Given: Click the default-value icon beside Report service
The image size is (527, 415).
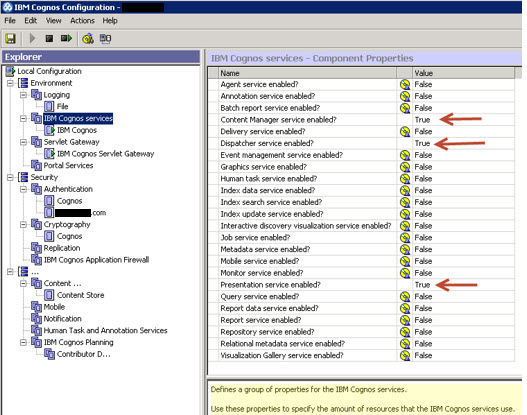Looking at the screenshot, I should pos(405,320).
